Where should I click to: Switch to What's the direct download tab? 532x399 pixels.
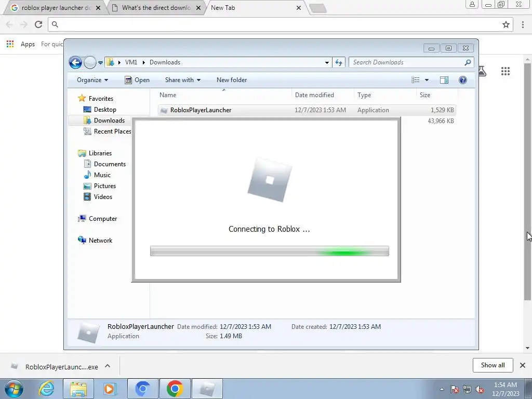156,8
